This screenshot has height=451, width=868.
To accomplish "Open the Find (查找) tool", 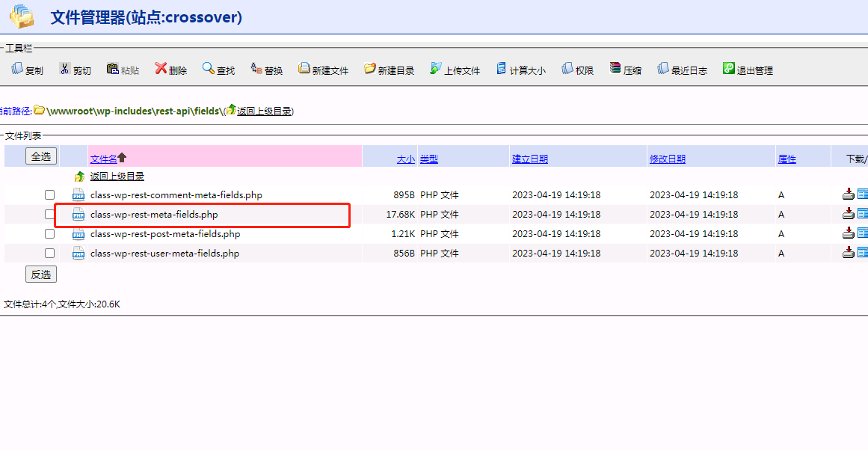I will pos(209,69).
